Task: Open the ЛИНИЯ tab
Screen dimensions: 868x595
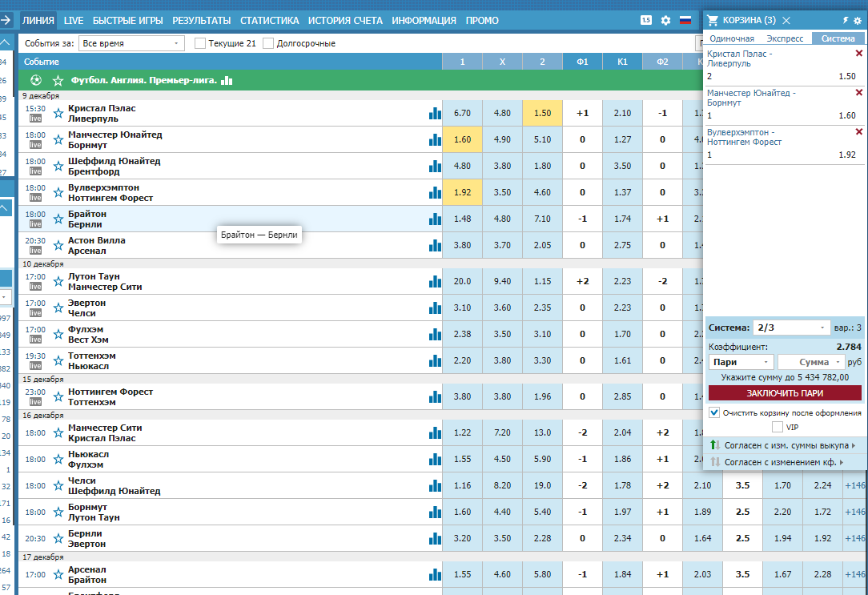Action: point(38,21)
